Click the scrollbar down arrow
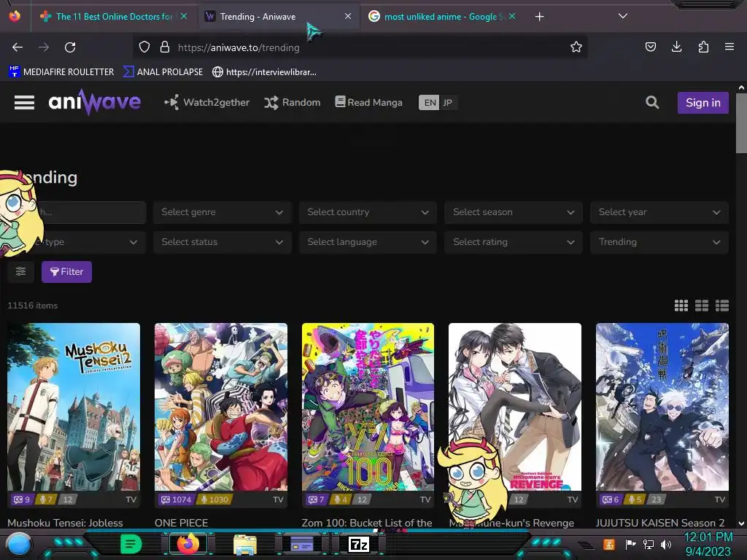 [741, 524]
